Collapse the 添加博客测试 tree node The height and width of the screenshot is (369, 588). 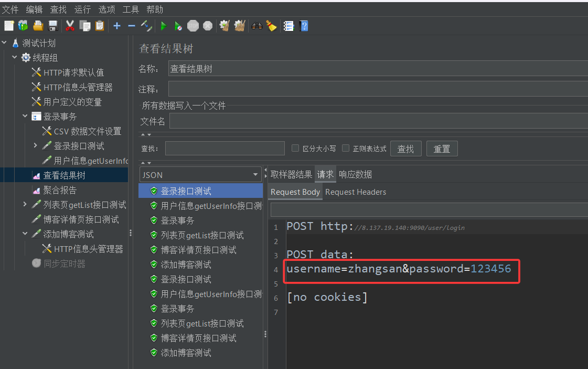(25, 234)
